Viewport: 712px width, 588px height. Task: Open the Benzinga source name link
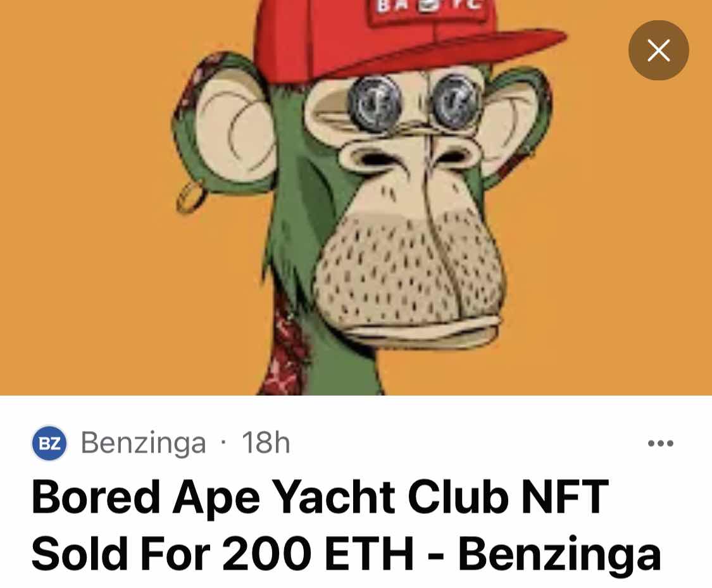pyautogui.click(x=143, y=442)
